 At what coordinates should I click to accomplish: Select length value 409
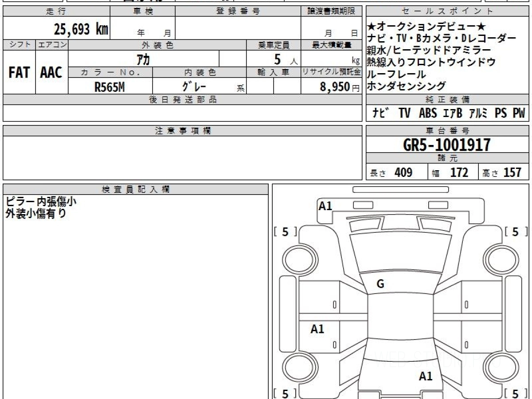(403, 172)
